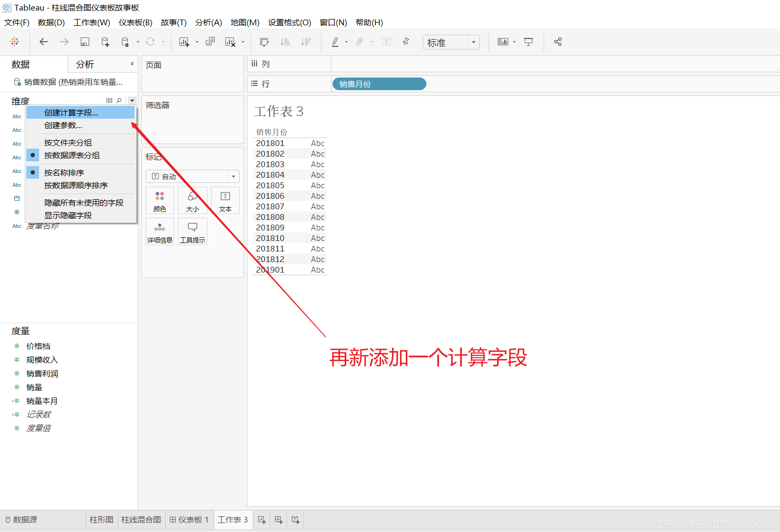Add new data source via cylinder-plus icon
Image resolution: width=780 pixels, height=532 pixels.
(x=105, y=42)
